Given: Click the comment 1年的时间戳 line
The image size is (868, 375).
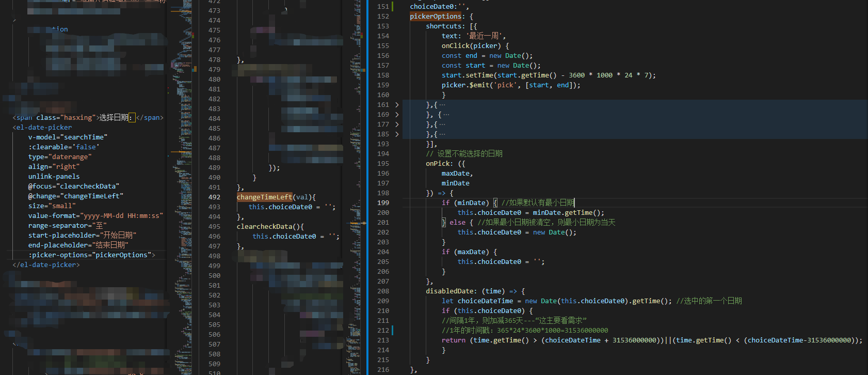Looking at the screenshot, I should [x=525, y=331].
